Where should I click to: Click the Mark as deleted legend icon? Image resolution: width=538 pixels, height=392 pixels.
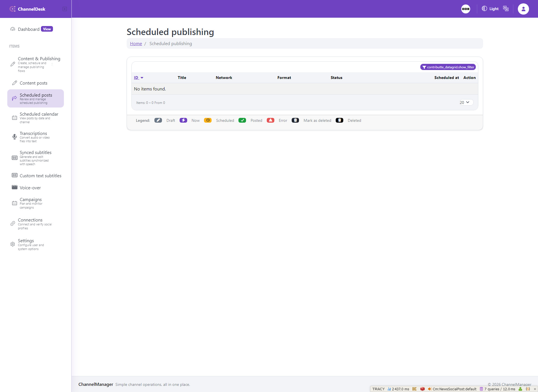tap(295, 120)
